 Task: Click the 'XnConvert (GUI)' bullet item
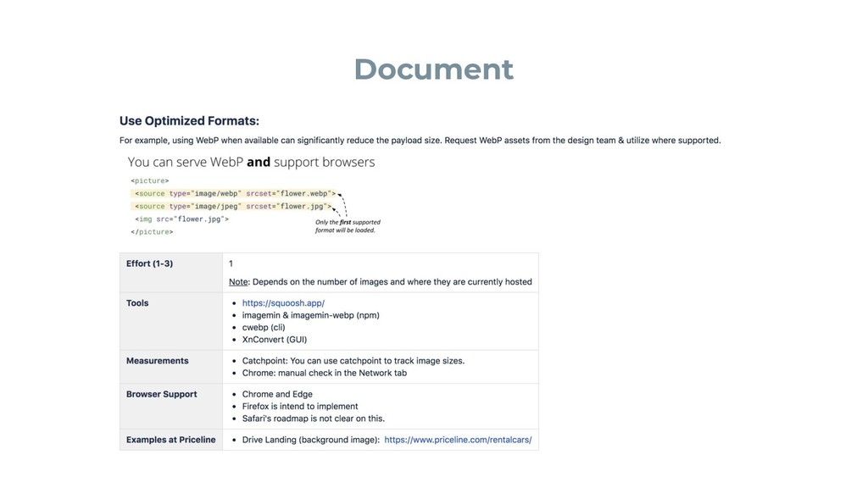[x=274, y=340]
